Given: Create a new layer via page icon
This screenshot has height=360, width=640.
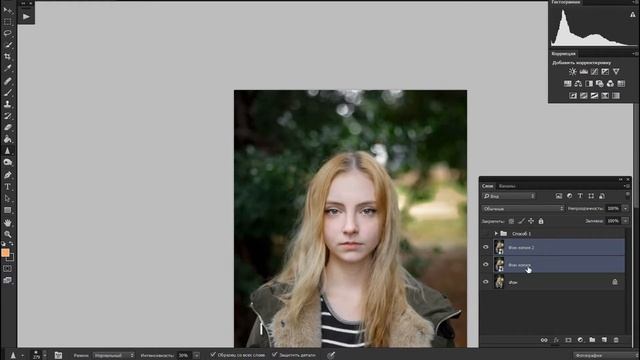Looking at the screenshot, I should pyautogui.click(x=604, y=340).
